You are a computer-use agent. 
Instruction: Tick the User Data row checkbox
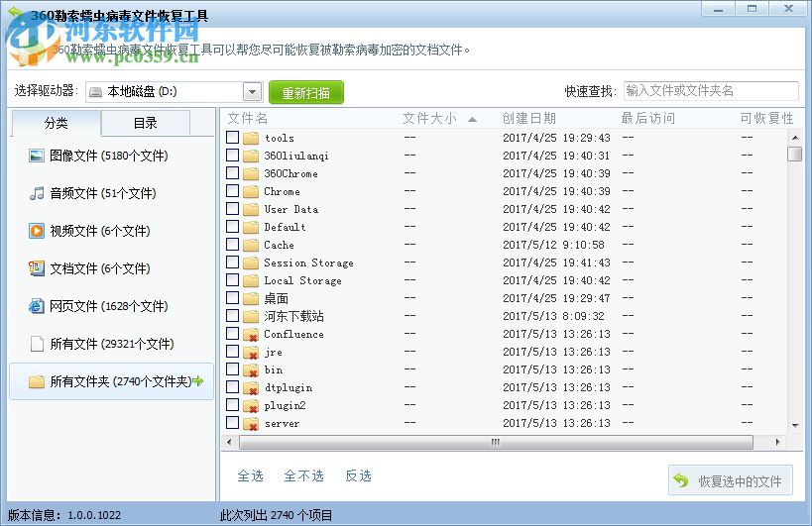coord(233,208)
